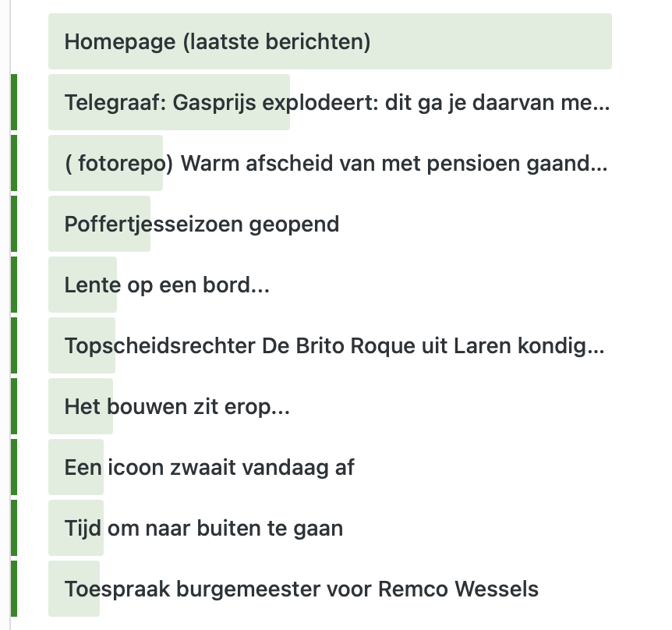Click green marker beside fotorepo Warm afscheid
672x630 pixels.
coord(14,163)
